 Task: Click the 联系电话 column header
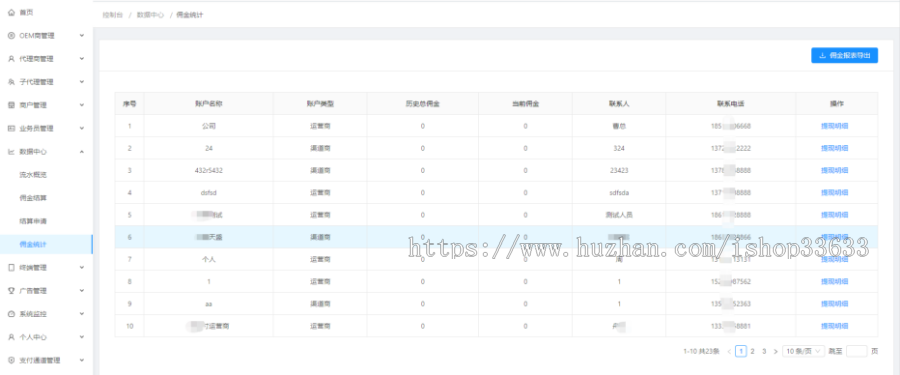coord(731,104)
